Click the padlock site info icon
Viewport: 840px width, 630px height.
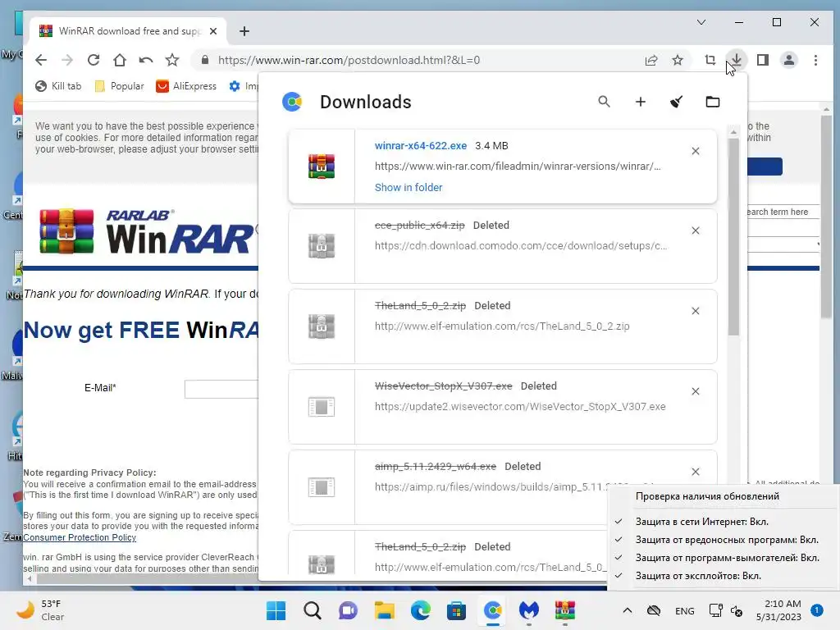pyautogui.click(x=204, y=60)
